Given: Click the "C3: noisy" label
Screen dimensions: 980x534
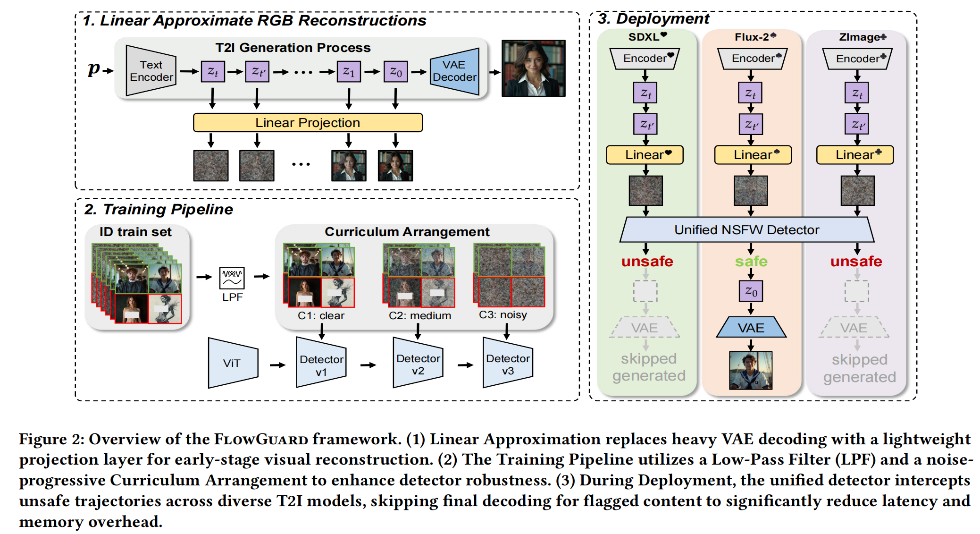Looking at the screenshot, I should (x=503, y=315).
